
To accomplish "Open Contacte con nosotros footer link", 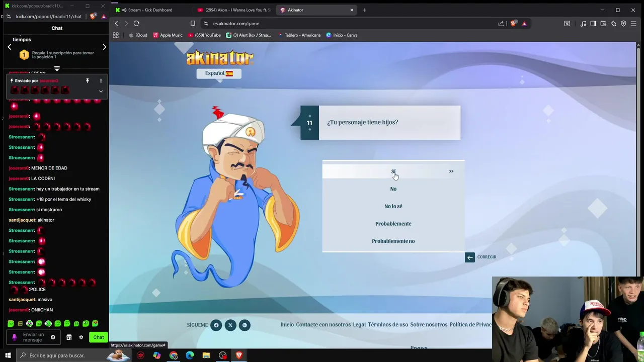I will coord(324,325).
